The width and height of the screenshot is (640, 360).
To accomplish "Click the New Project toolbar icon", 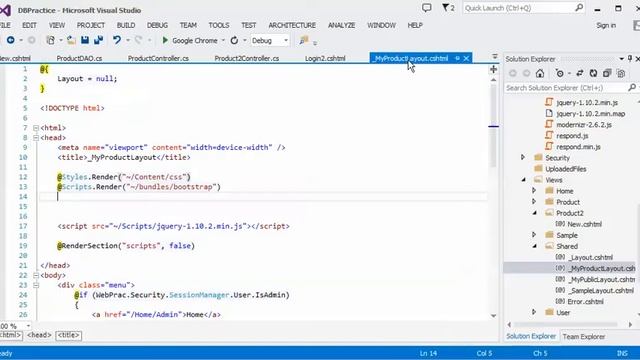I will tap(51, 40).
